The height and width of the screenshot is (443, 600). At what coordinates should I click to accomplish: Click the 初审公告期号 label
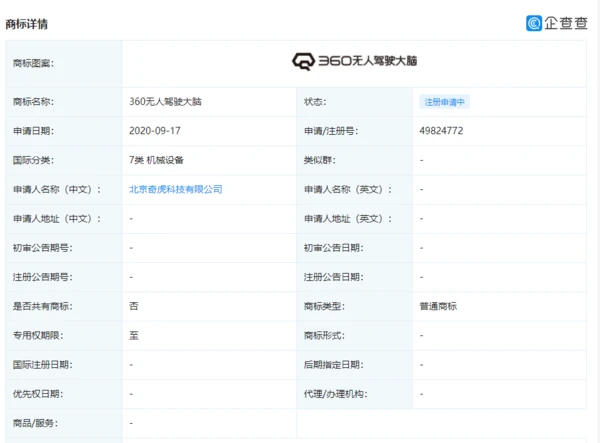(43, 248)
